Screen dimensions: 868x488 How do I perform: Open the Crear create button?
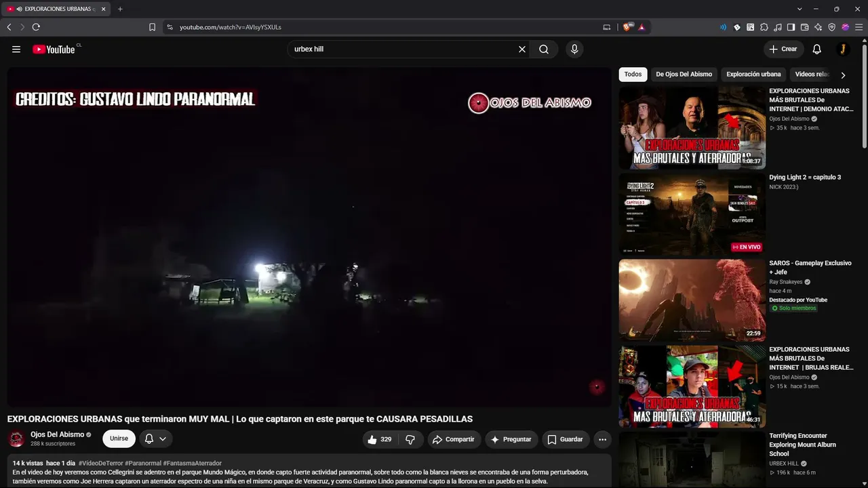pyautogui.click(x=783, y=49)
